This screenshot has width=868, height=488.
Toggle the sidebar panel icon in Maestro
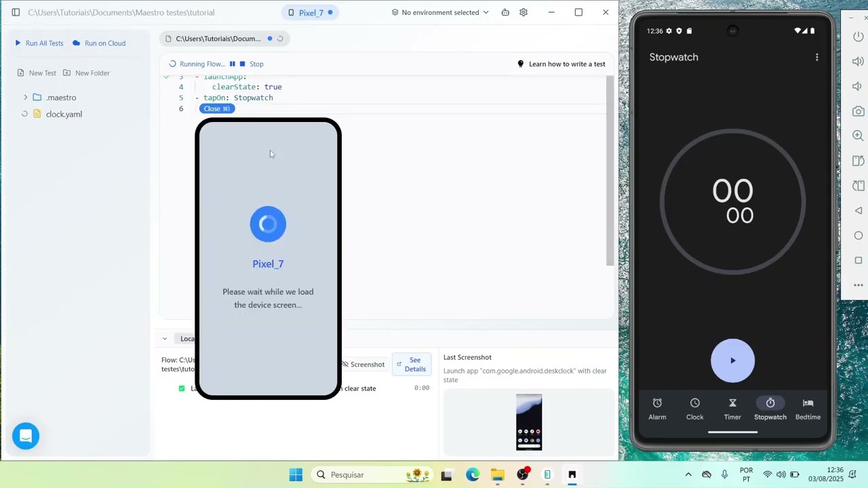pos(16,12)
